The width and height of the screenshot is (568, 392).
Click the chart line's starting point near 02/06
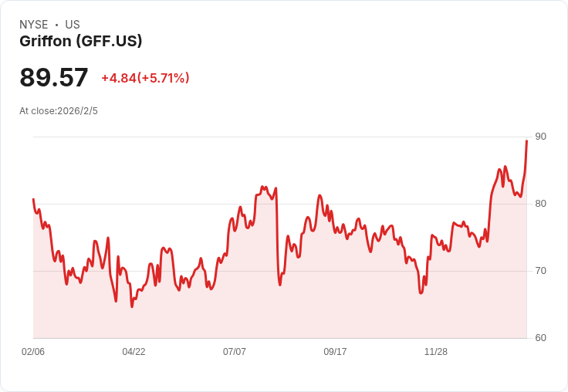[x=33, y=199]
